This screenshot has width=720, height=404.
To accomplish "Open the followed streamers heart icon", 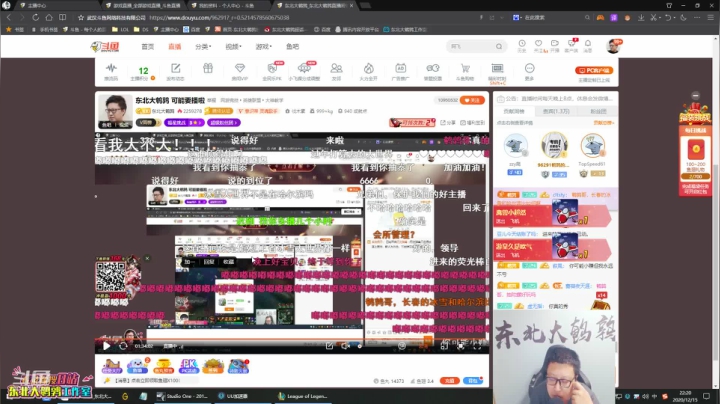I will tap(538, 45).
